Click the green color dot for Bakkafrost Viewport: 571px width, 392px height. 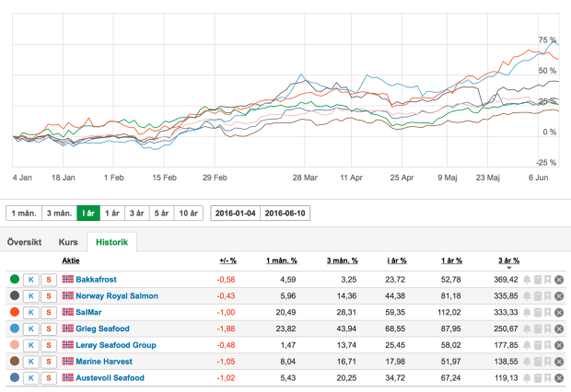click(x=13, y=279)
